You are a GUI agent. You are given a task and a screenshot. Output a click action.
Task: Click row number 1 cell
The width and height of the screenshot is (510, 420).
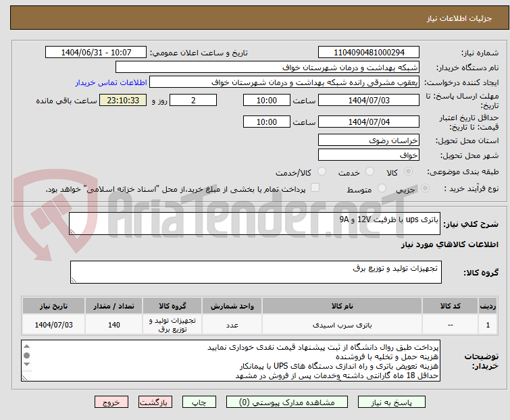coord(488,324)
